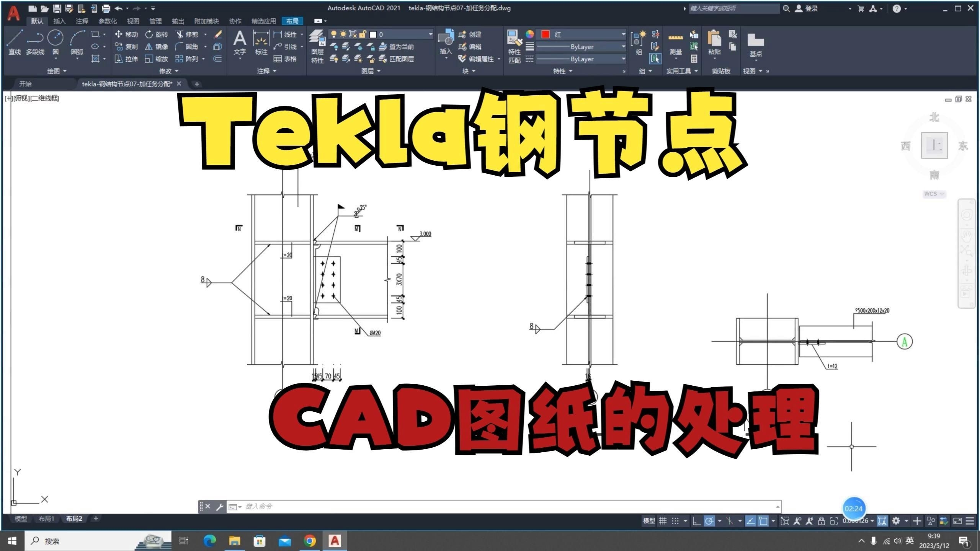This screenshot has height=551, width=980.
Task: Select the layer 0 color swatch
Action: pos(373,34)
